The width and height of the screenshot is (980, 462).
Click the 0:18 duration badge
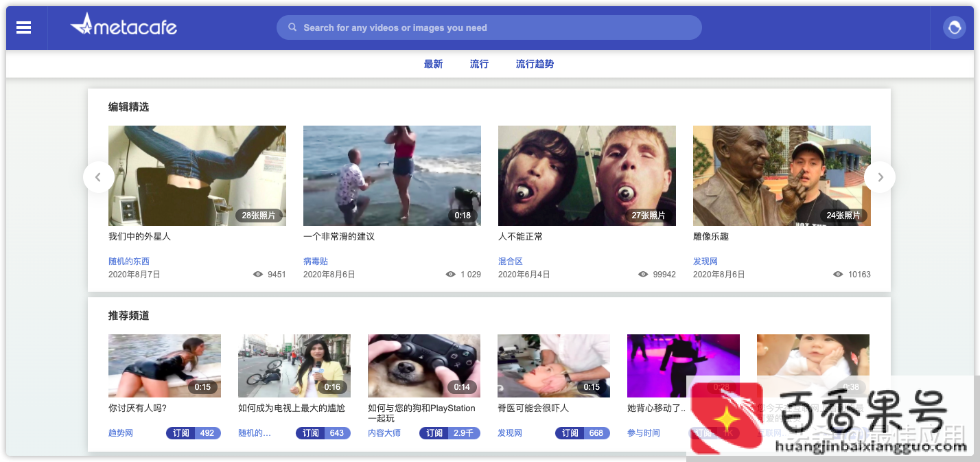click(x=463, y=215)
